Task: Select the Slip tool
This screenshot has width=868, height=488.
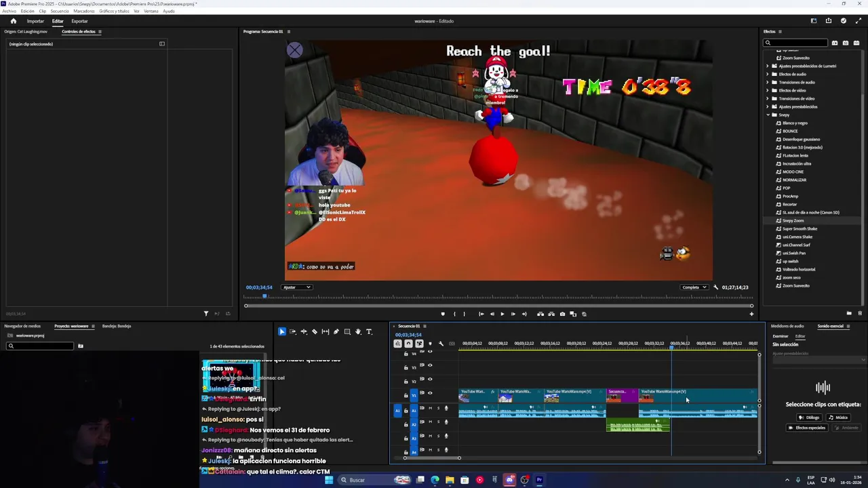Action: tap(325, 331)
